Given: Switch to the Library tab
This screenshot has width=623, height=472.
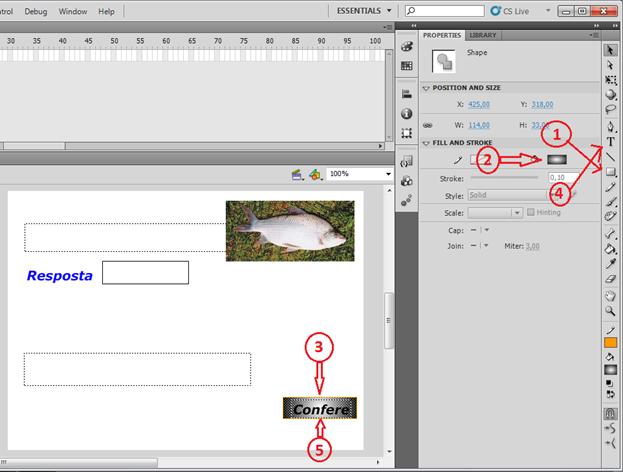Looking at the screenshot, I should pos(482,35).
